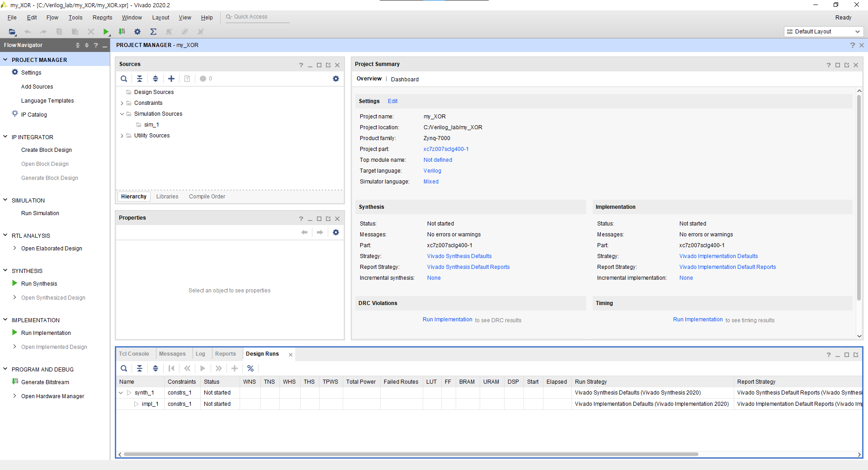Click the Quick Access search field
Screen dimensions: 868x470
click(x=257, y=17)
